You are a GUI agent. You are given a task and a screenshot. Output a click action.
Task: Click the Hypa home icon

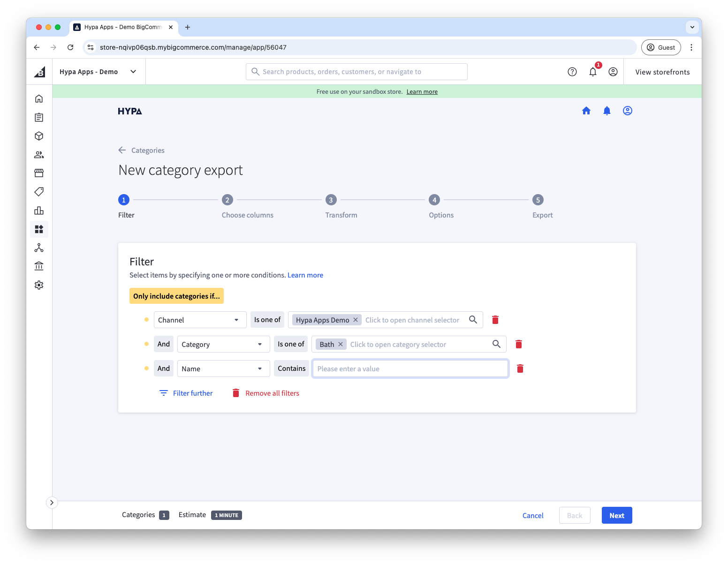(586, 111)
